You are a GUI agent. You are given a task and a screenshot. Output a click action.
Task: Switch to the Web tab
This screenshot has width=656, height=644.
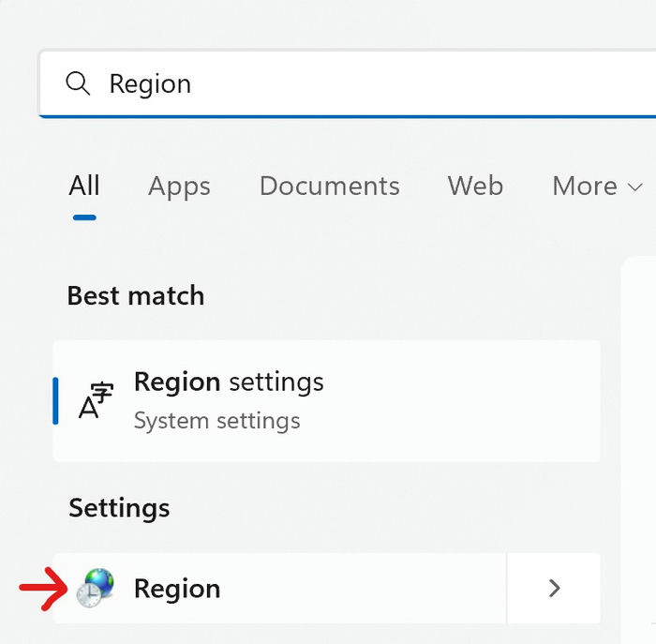tap(475, 186)
